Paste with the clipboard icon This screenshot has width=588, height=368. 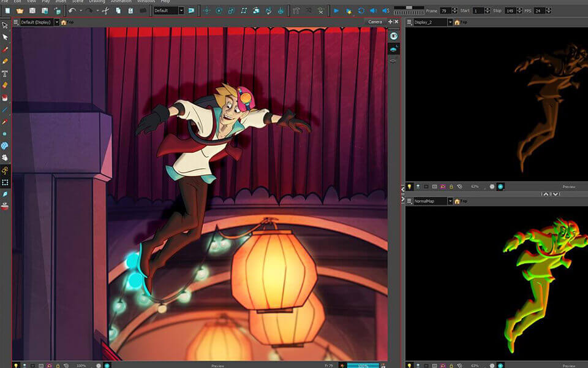tap(130, 11)
